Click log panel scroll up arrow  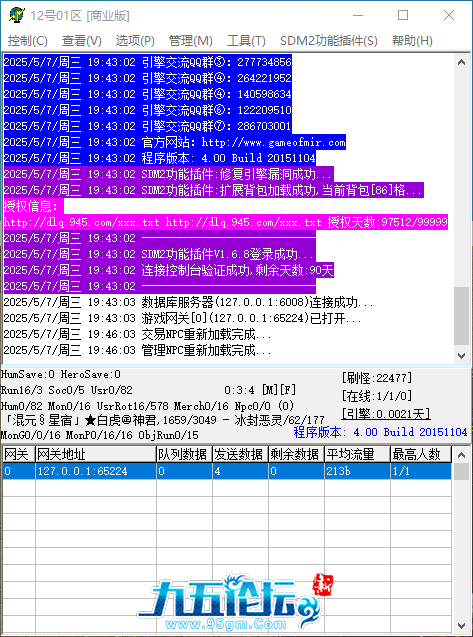tap(461, 63)
